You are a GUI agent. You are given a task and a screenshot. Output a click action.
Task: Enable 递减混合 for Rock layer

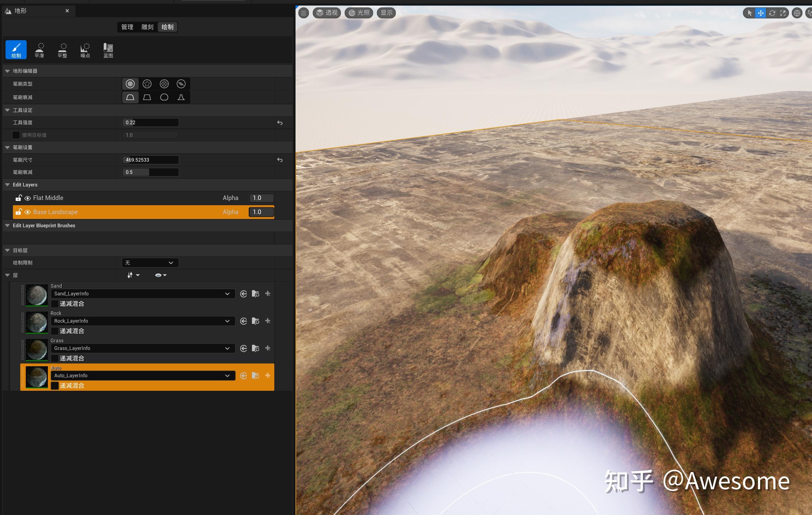(x=55, y=331)
